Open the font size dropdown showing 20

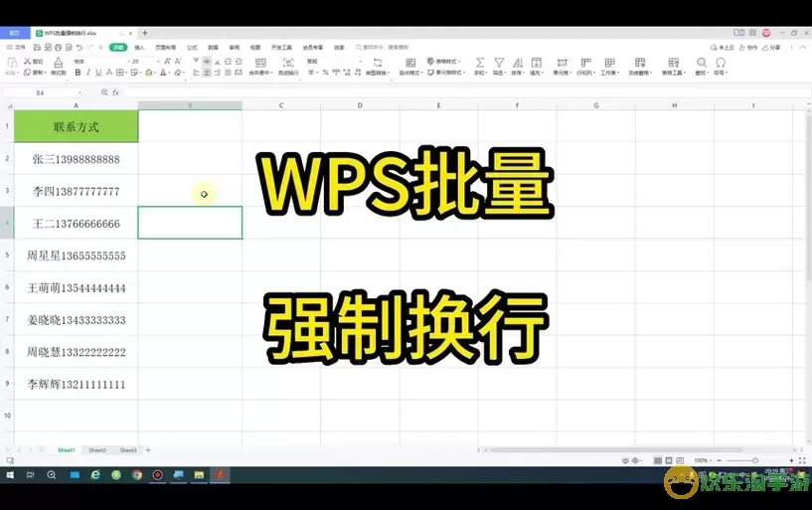(158, 61)
